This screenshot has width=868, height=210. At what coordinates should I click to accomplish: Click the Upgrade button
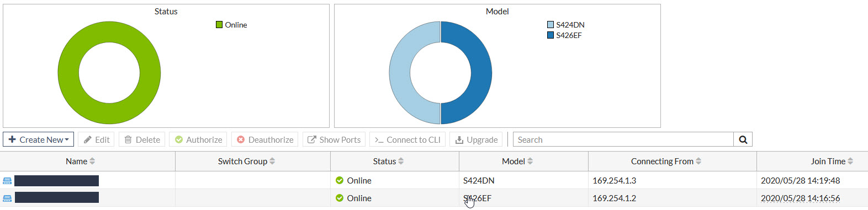(x=476, y=139)
